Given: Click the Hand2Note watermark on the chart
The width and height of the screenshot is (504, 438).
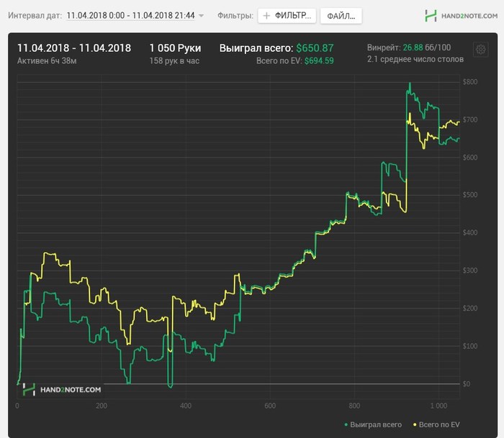Looking at the screenshot, I should point(62,389).
